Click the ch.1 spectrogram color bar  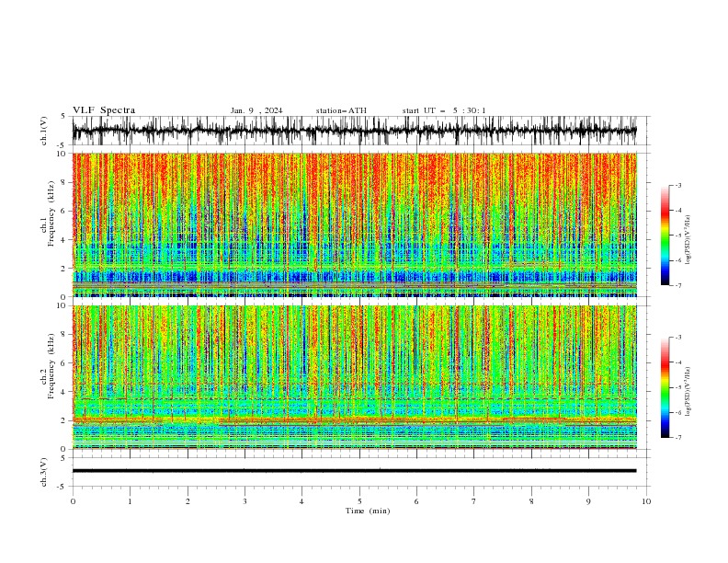pyautogui.click(x=665, y=236)
